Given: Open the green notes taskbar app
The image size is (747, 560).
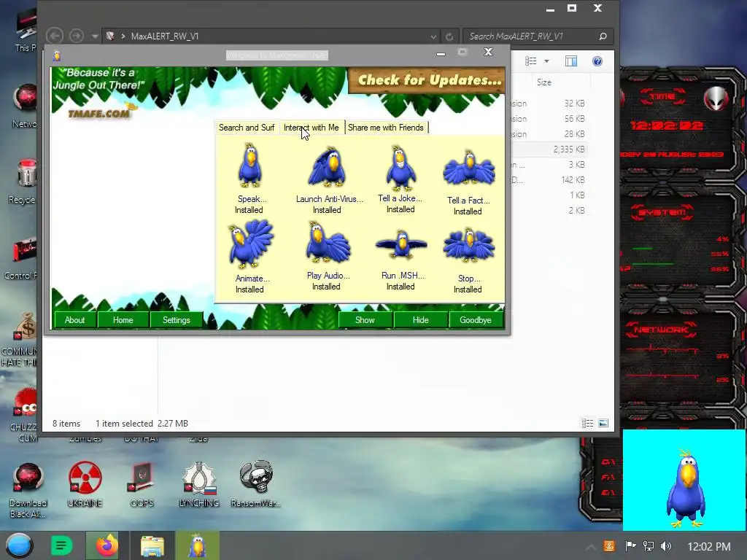Looking at the screenshot, I should pyautogui.click(x=61, y=545).
